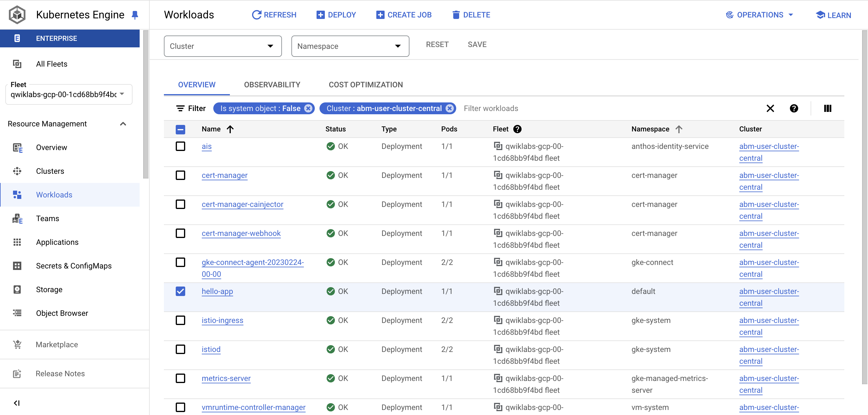The height and width of the screenshot is (415, 868).
Task: Click the Clusters sidebar icon
Action: (x=17, y=171)
